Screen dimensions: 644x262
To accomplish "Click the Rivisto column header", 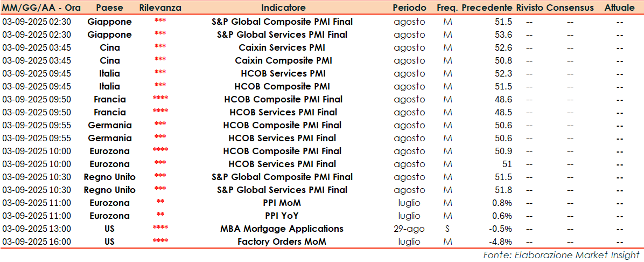I will tap(529, 8).
